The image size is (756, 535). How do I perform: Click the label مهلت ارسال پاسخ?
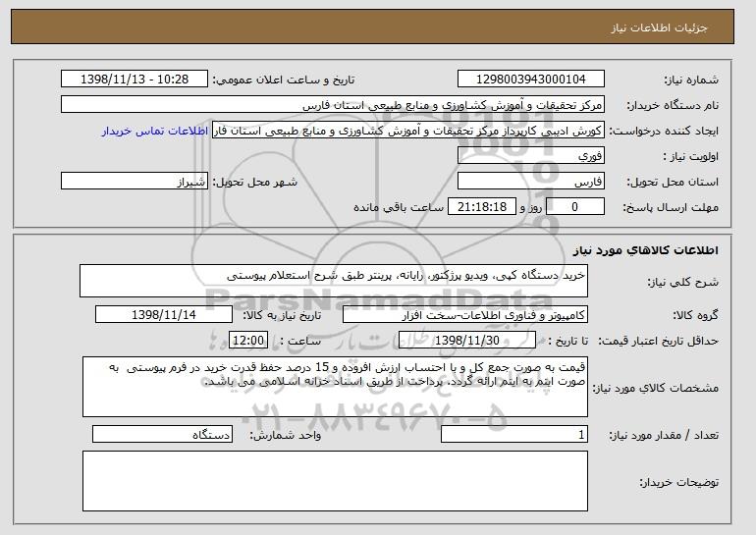(671, 207)
